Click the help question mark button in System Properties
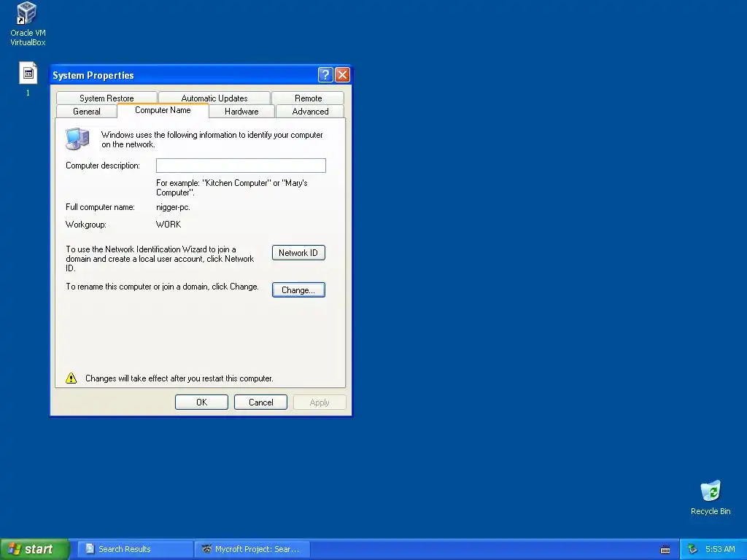The image size is (747, 560). 325,75
